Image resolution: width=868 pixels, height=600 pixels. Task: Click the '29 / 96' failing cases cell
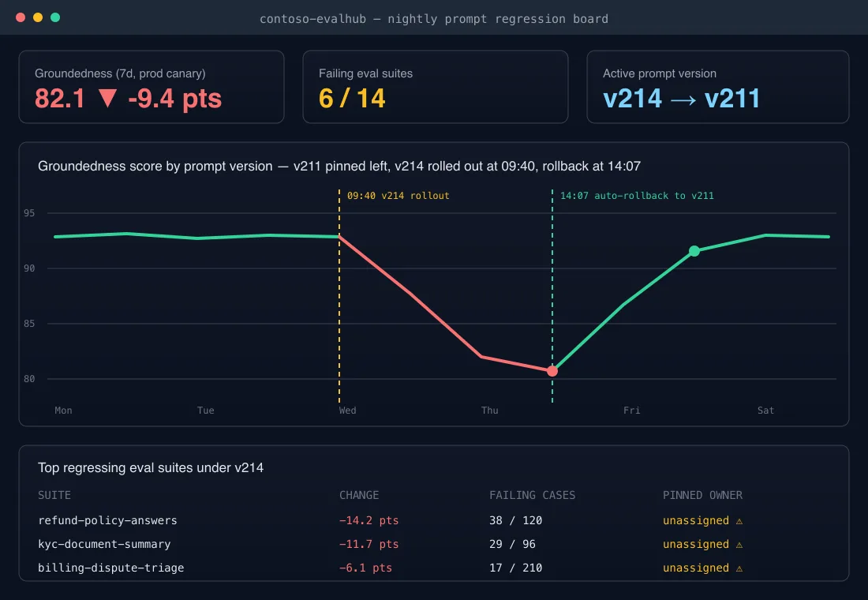click(x=513, y=545)
